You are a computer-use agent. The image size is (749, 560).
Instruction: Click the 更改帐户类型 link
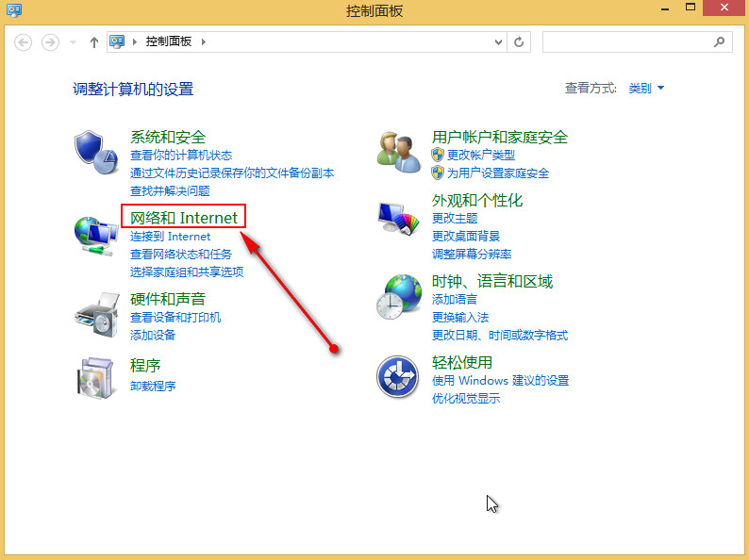click(481, 155)
